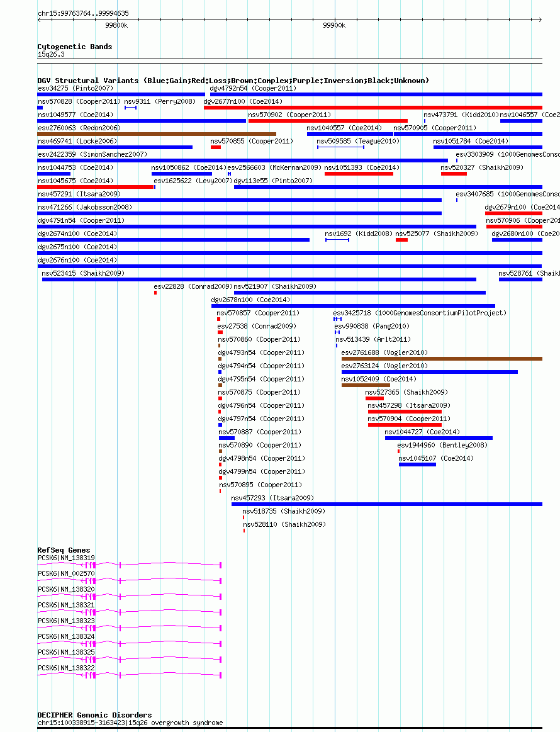Open nsv1052409 (Coe2014) brown bar
This screenshot has width=560, height=732.
click(366, 385)
